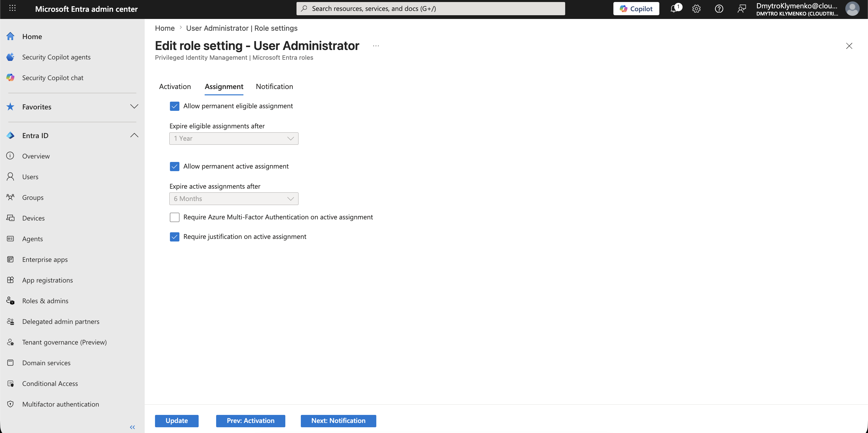The height and width of the screenshot is (433, 868).
Task: Click the Allow permanent eligible assignment label
Action: (x=238, y=106)
